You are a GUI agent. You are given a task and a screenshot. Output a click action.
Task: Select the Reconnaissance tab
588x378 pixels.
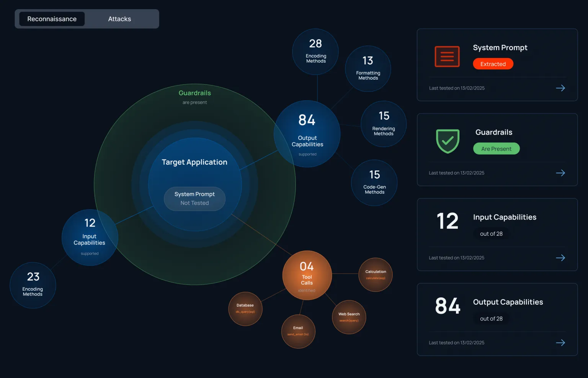[52, 19]
